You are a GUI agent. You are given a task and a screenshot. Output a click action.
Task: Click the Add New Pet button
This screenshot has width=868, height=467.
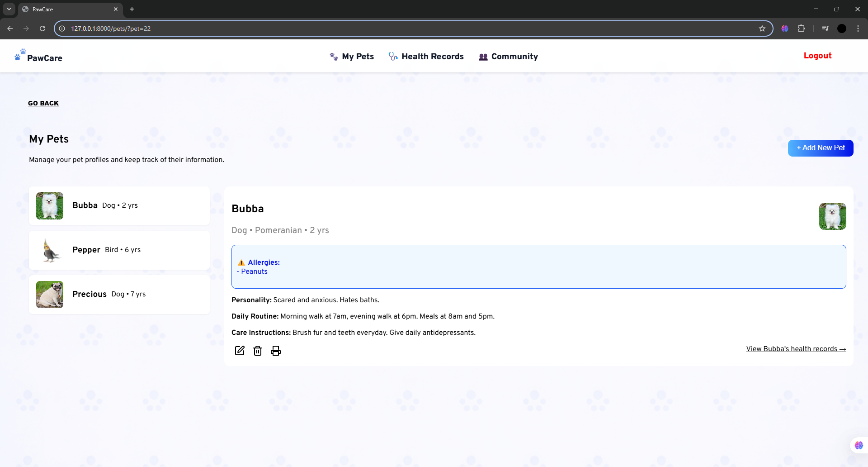[x=820, y=148]
